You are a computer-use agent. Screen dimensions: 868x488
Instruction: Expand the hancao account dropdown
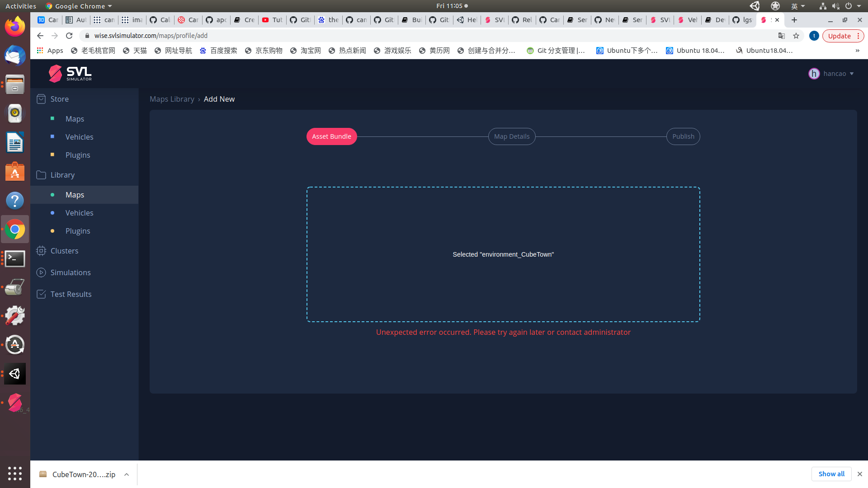[x=852, y=74]
